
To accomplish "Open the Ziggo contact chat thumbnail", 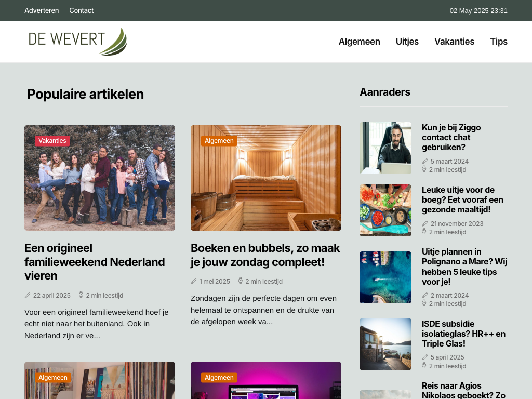I will [385, 148].
